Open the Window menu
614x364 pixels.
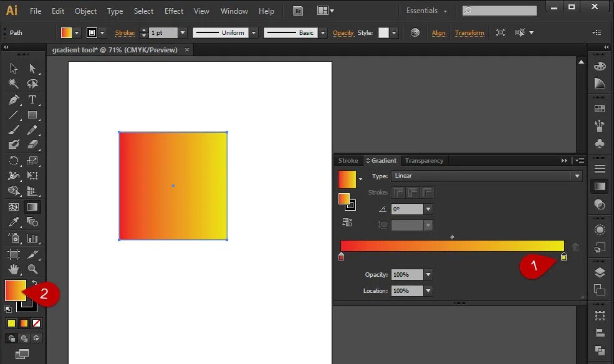[x=234, y=11]
